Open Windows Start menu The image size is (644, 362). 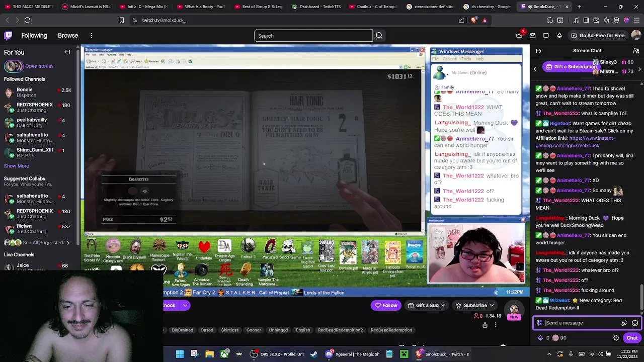(x=180, y=354)
